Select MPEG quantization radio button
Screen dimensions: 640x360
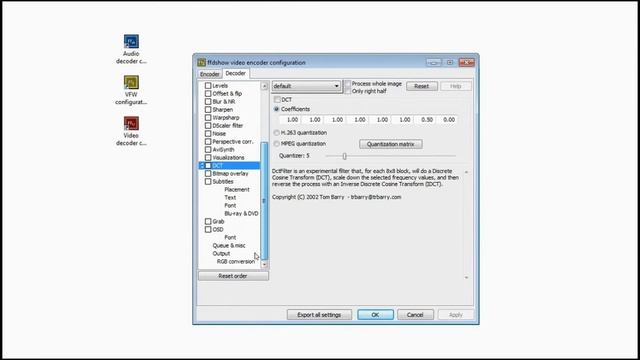pyautogui.click(x=277, y=144)
